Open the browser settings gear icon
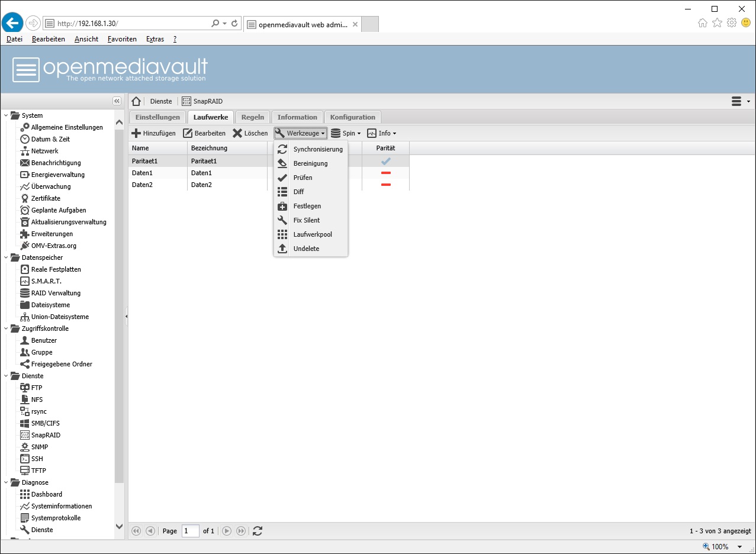The width and height of the screenshot is (756, 554). coord(732,23)
